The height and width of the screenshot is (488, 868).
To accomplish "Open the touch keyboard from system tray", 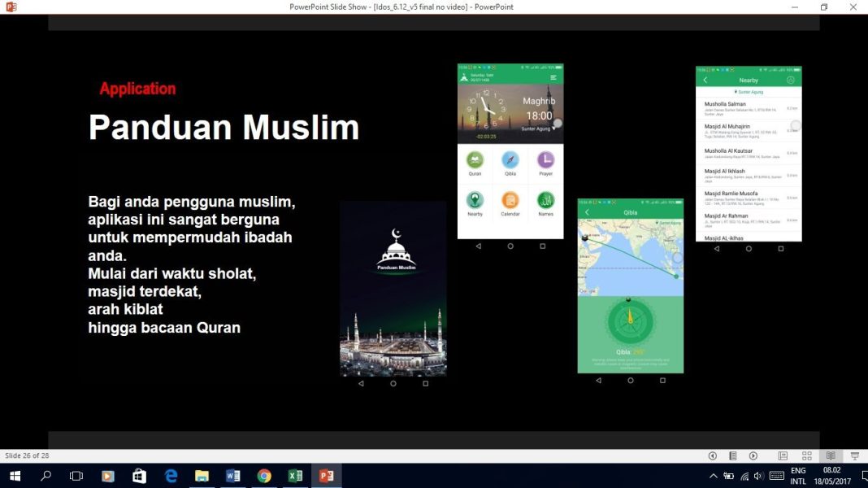I will 777,476.
